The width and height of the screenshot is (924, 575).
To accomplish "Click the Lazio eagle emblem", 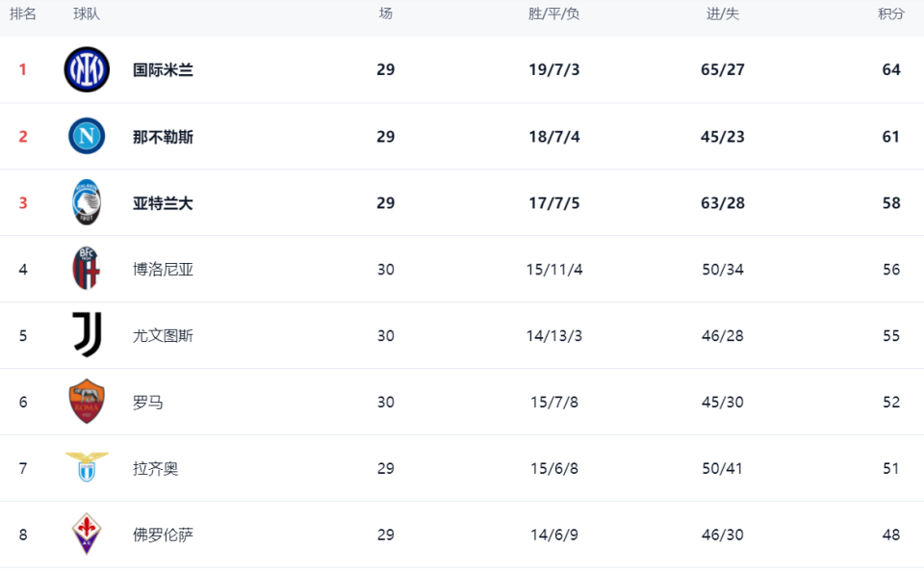I will (87, 467).
